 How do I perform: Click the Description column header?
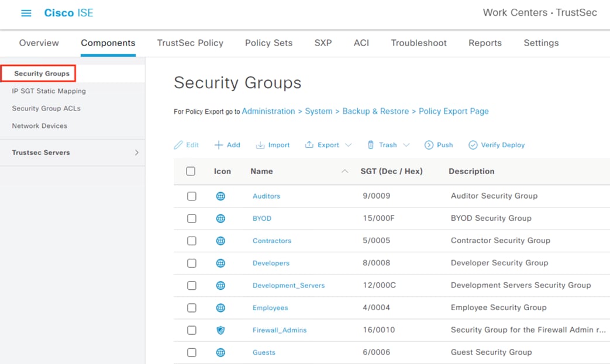pos(471,171)
